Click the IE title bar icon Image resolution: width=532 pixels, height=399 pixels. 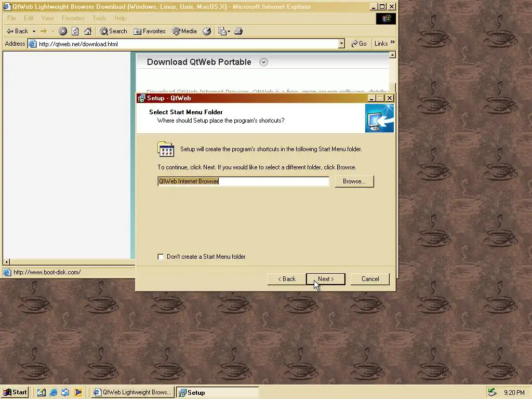coord(7,6)
